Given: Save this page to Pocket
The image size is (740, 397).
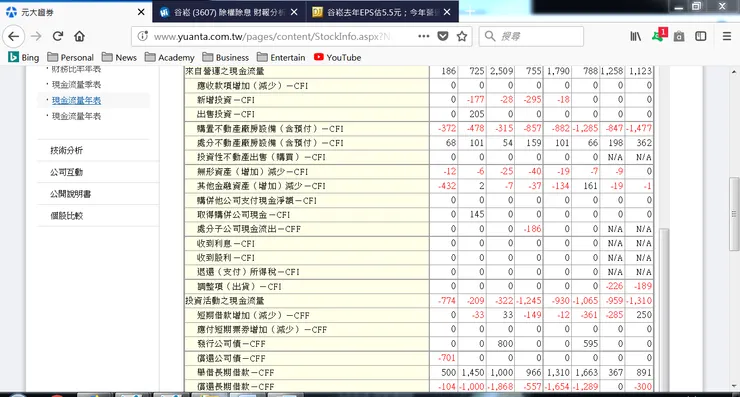Looking at the screenshot, I should (443, 36).
